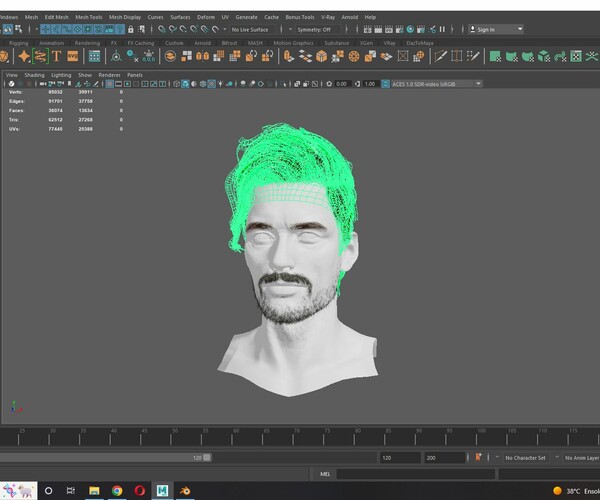This screenshot has width=600, height=500.
Task: Click the viewport gamma 1.00 field
Action: 370,84
